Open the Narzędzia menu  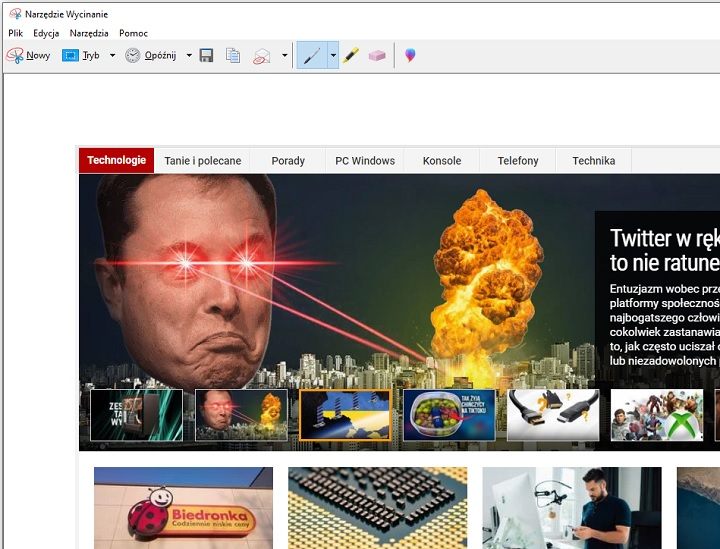(x=89, y=33)
